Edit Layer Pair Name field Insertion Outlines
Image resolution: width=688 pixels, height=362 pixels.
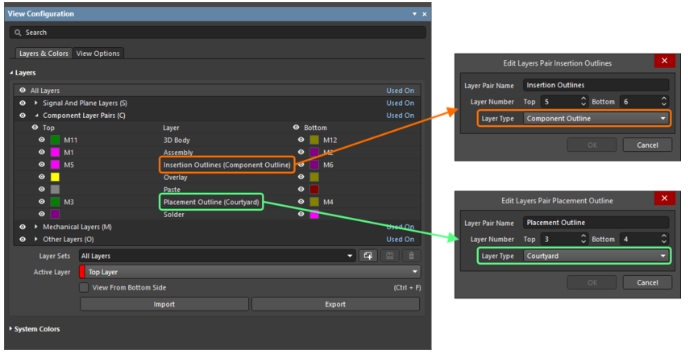(x=596, y=85)
